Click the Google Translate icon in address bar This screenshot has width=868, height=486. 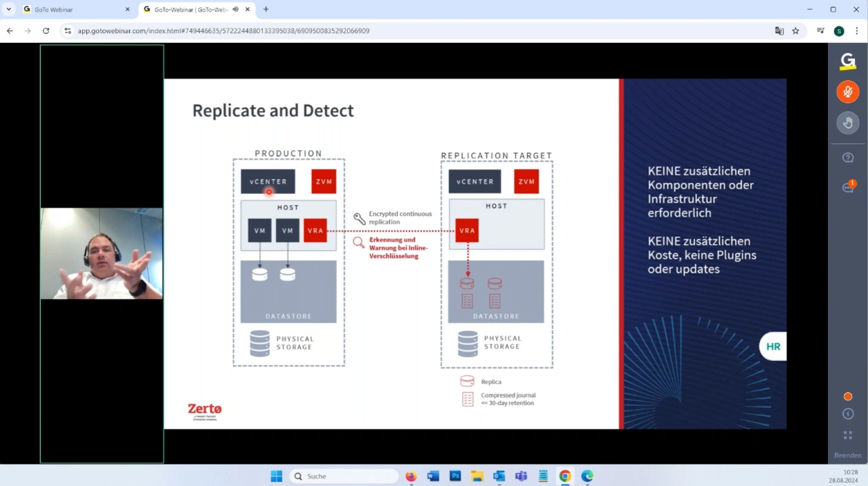pyautogui.click(x=779, y=31)
